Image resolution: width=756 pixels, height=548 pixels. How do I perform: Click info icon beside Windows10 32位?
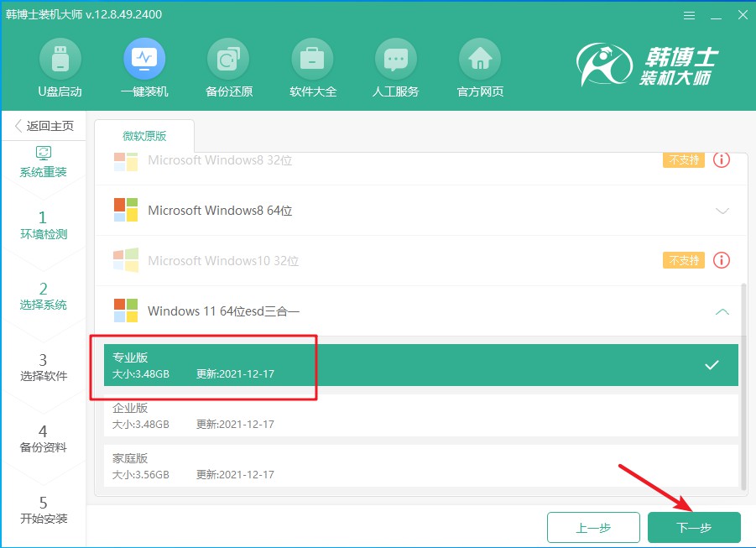pyautogui.click(x=721, y=260)
